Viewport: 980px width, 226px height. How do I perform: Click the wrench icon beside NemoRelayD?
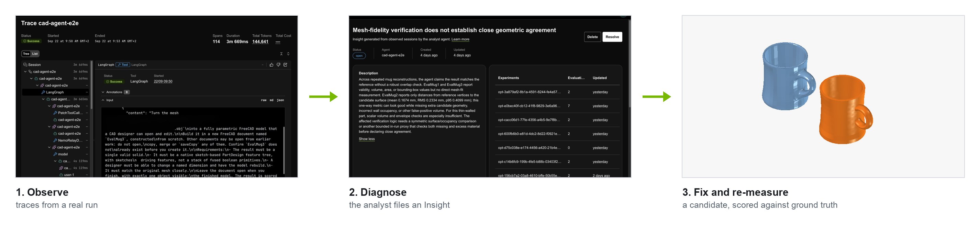point(55,140)
